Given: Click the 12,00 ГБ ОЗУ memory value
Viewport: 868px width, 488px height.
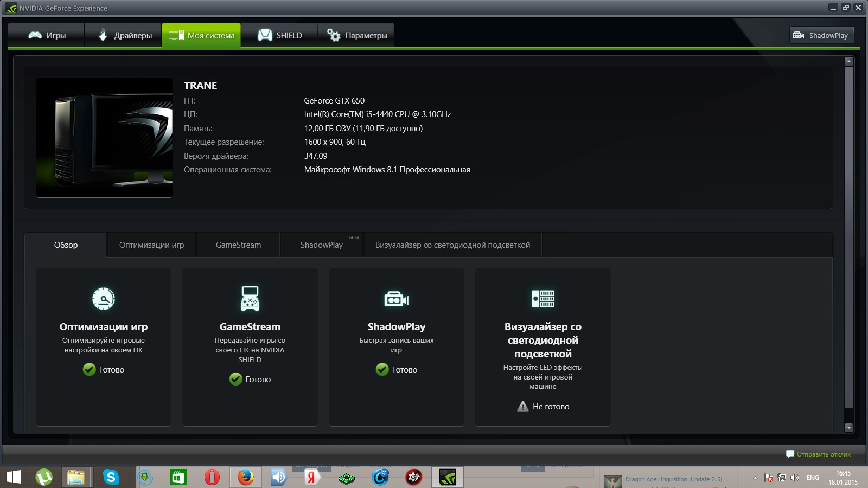Looking at the screenshot, I should point(363,129).
